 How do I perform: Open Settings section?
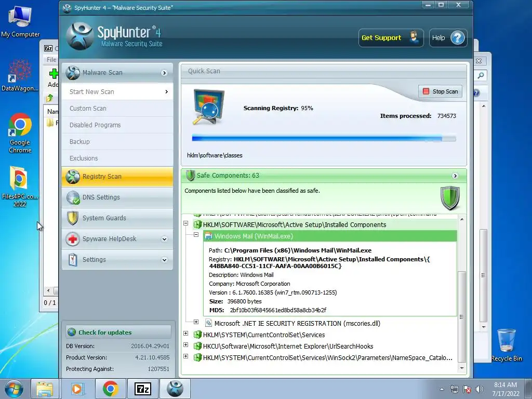(x=117, y=260)
